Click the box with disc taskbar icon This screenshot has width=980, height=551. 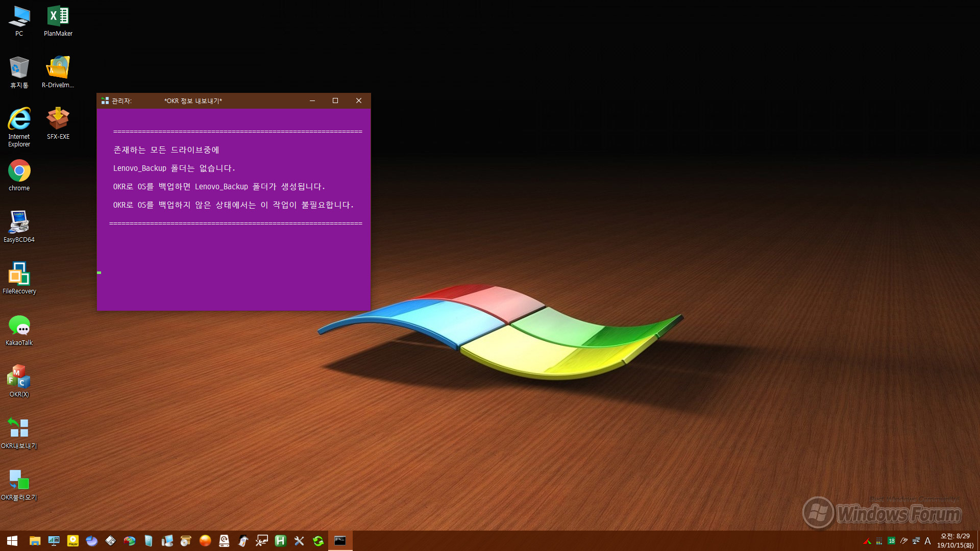pyautogui.click(x=186, y=541)
